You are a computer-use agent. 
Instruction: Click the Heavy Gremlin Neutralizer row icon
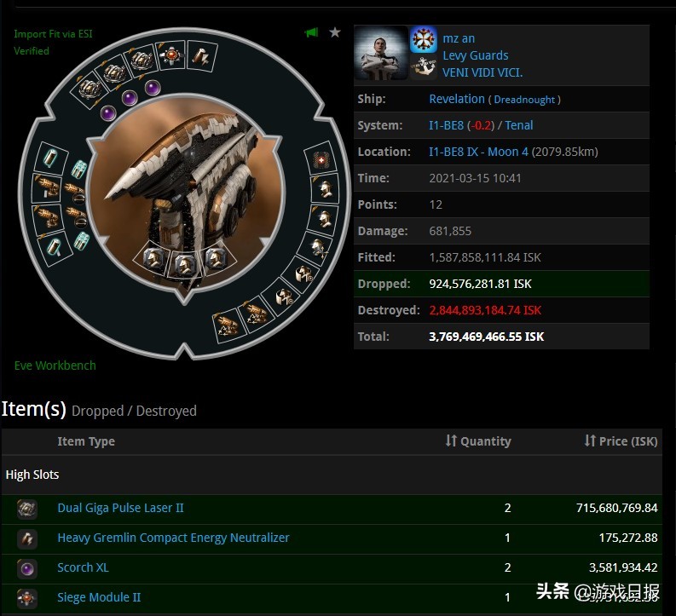(26, 538)
